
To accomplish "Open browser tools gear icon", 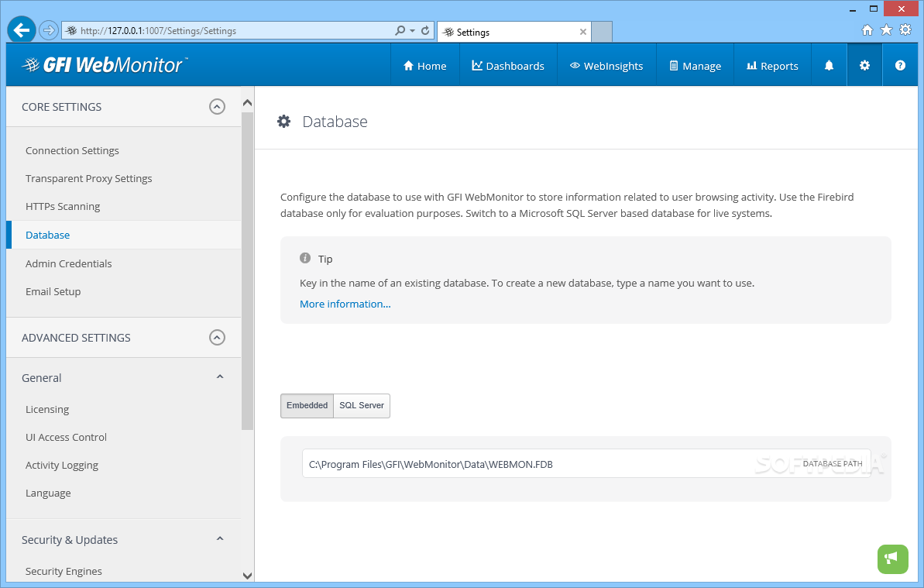I will pos(905,30).
